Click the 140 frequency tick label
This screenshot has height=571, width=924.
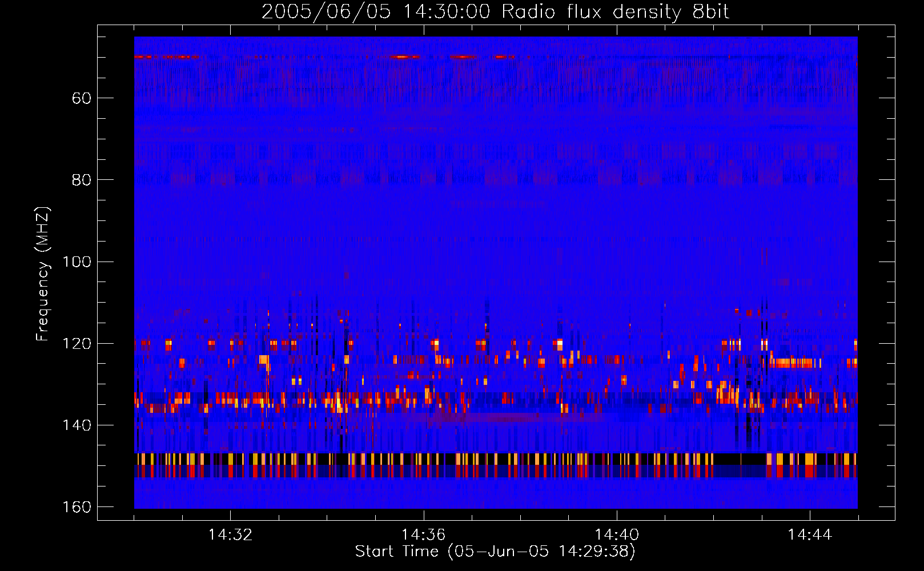pos(76,425)
